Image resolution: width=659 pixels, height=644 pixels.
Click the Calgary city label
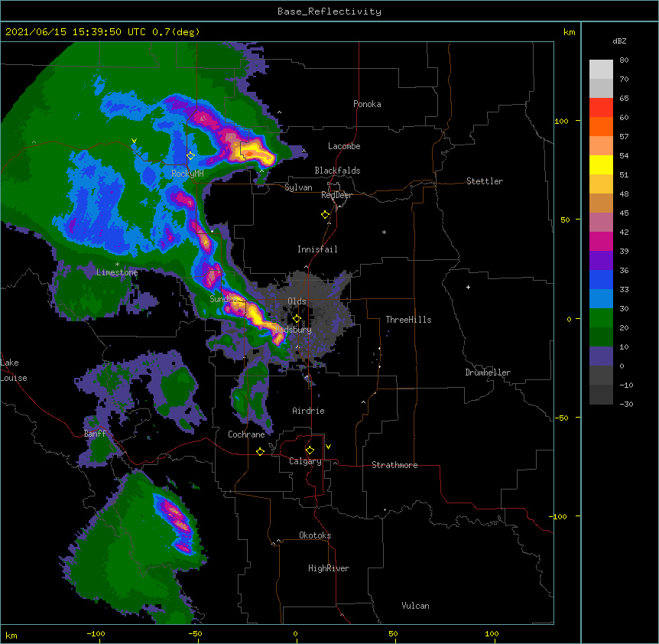305,461
